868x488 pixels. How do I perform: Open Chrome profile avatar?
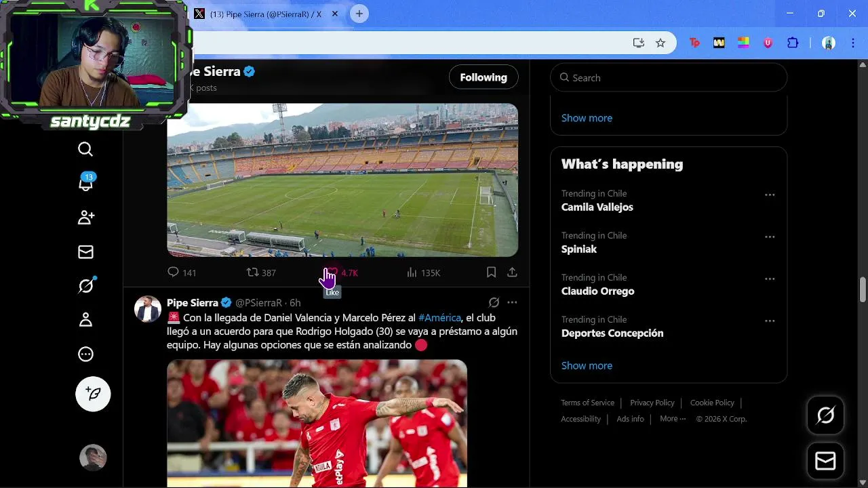click(829, 43)
